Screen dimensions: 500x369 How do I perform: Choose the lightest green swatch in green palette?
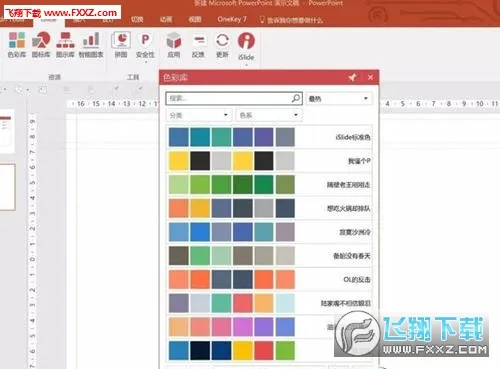point(178,185)
